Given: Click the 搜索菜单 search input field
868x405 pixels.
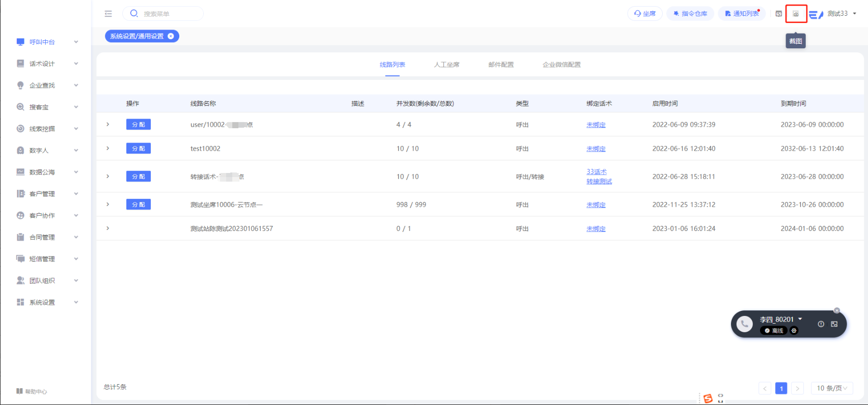Looking at the screenshot, I should [169, 14].
